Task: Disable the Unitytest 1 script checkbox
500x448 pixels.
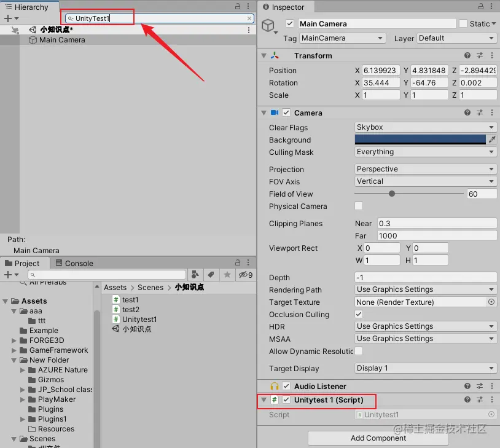Action: coord(286,399)
